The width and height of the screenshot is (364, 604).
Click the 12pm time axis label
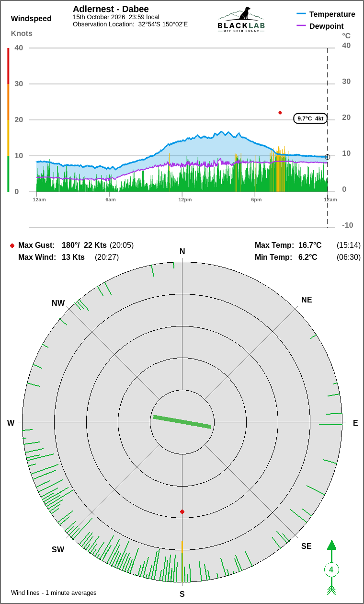tap(185, 199)
